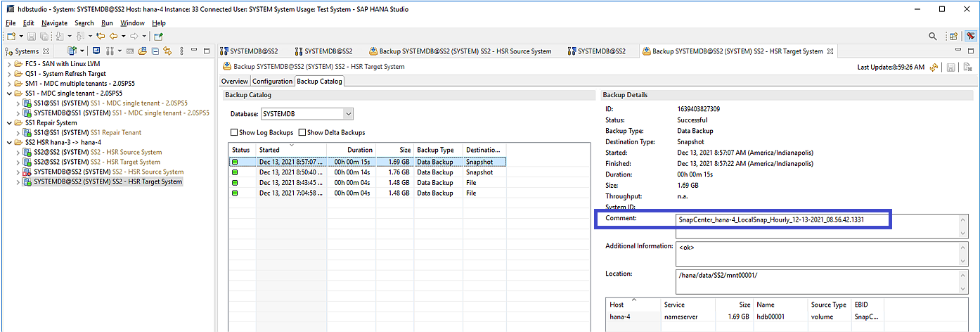Click the Add System icon in Systems panel
Viewport: 980px width, 332px height.
click(x=72, y=51)
